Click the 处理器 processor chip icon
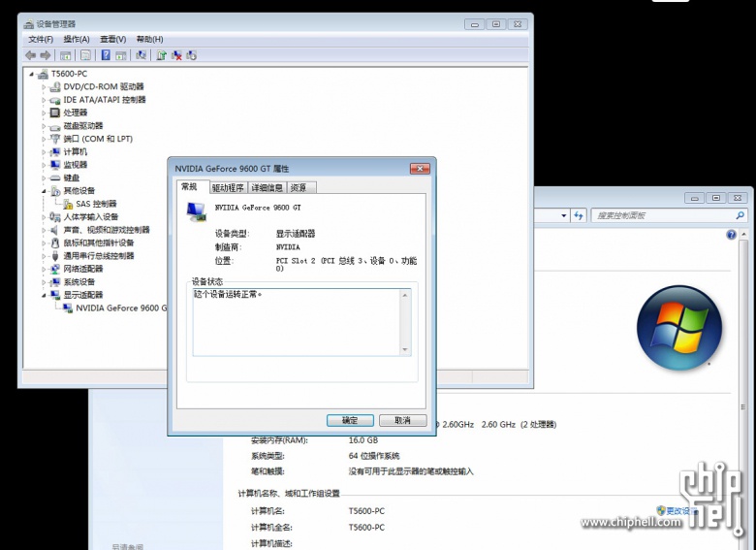The image size is (756, 550). click(55, 113)
